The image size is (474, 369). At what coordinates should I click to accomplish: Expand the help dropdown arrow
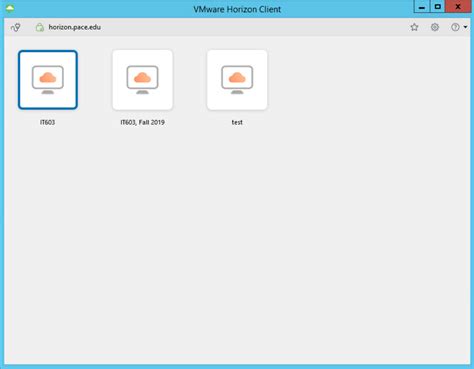pyautogui.click(x=465, y=27)
